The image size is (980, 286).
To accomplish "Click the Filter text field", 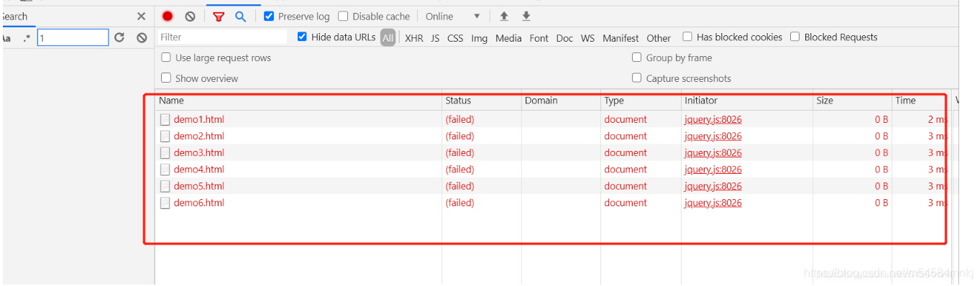I will (x=222, y=37).
